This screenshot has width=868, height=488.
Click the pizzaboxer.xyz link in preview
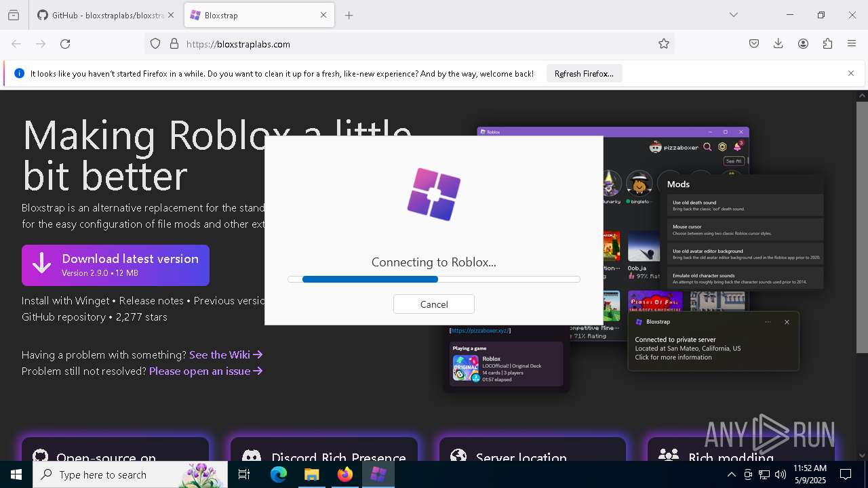(480, 331)
